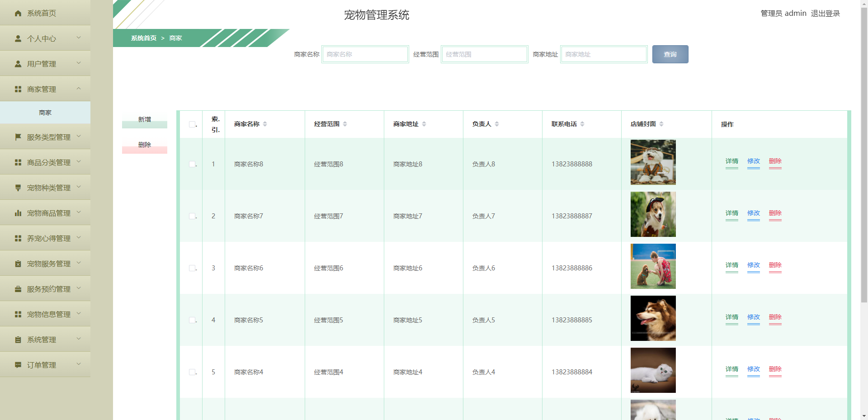Click the chat icon beside 订单管理
Image resolution: width=868 pixels, height=420 pixels.
[x=18, y=365]
